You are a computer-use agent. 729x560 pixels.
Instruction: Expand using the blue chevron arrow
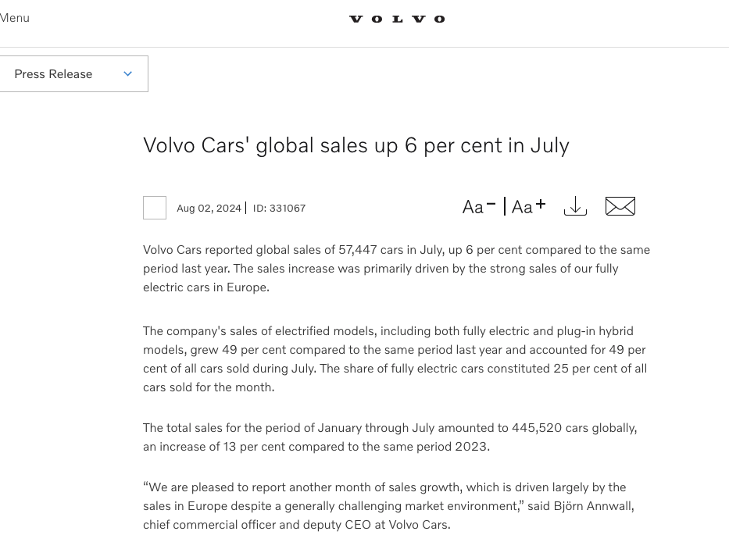coord(128,74)
